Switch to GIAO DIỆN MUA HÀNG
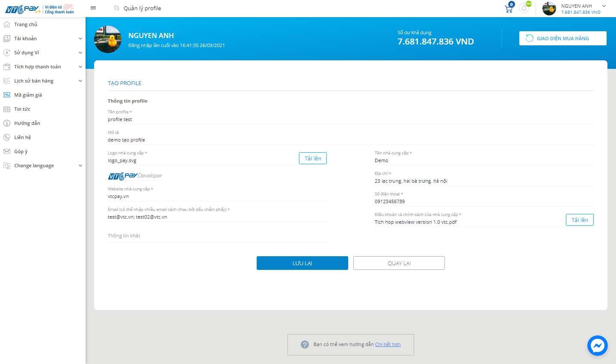 pyautogui.click(x=563, y=38)
